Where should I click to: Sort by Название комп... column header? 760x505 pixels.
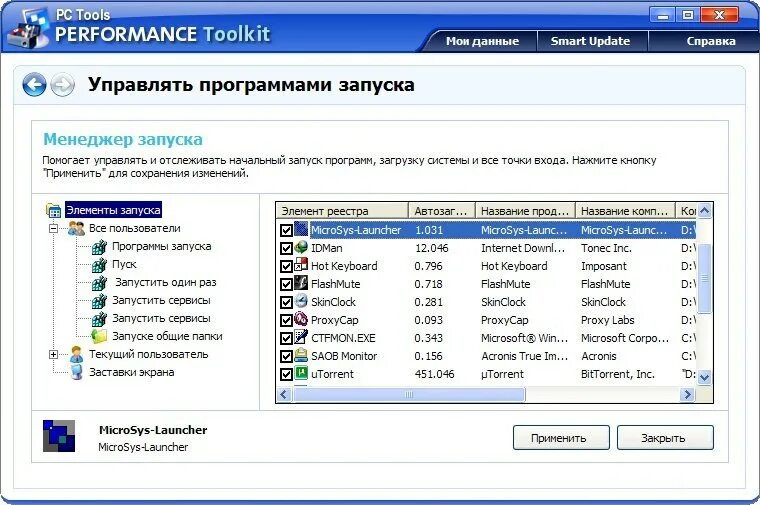[x=625, y=211]
